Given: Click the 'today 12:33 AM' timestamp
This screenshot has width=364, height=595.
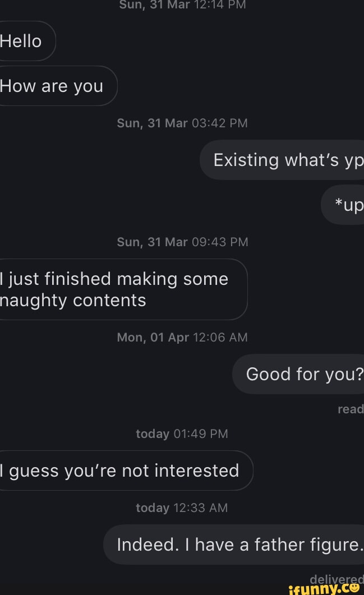Looking at the screenshot, I should coord(182,508).
